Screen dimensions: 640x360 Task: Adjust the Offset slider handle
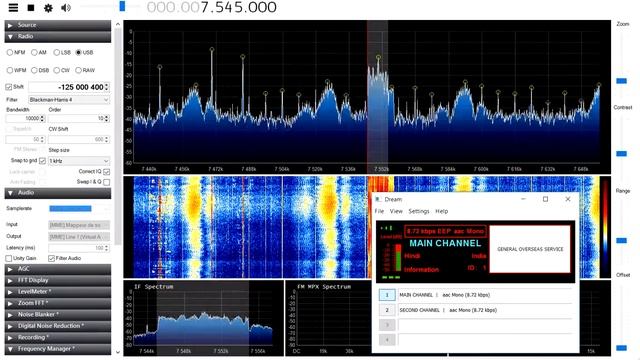622,348
